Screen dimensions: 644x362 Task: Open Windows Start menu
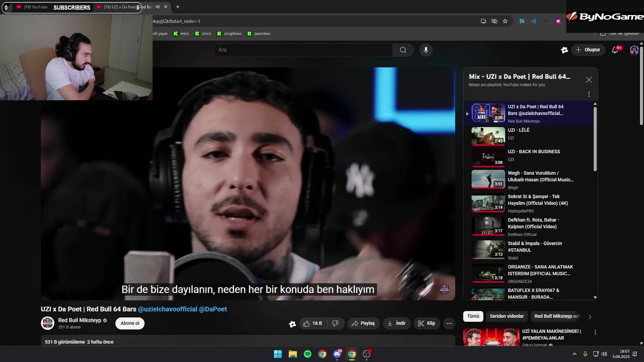(278, 354)
